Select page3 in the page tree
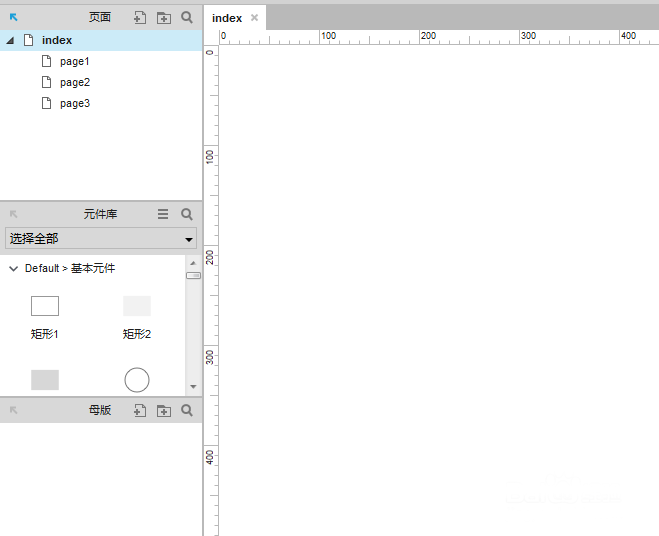 (x=75, y=103)
